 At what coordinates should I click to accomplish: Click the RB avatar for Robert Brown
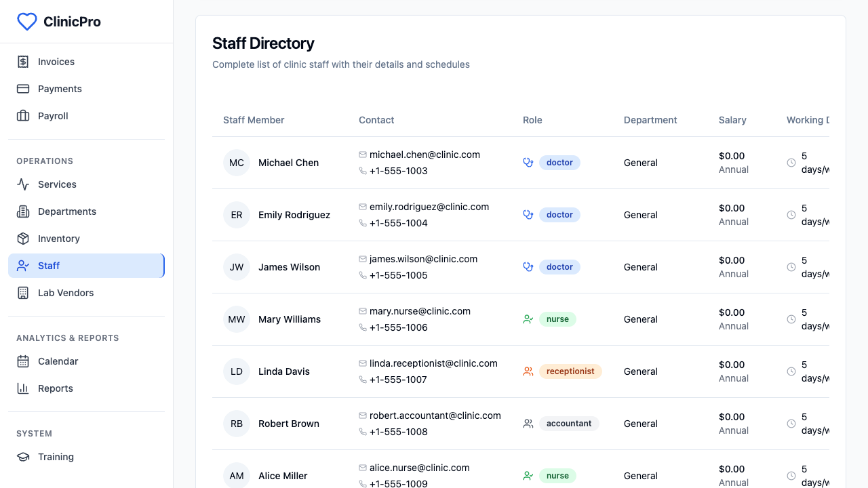tap(237, 424)
